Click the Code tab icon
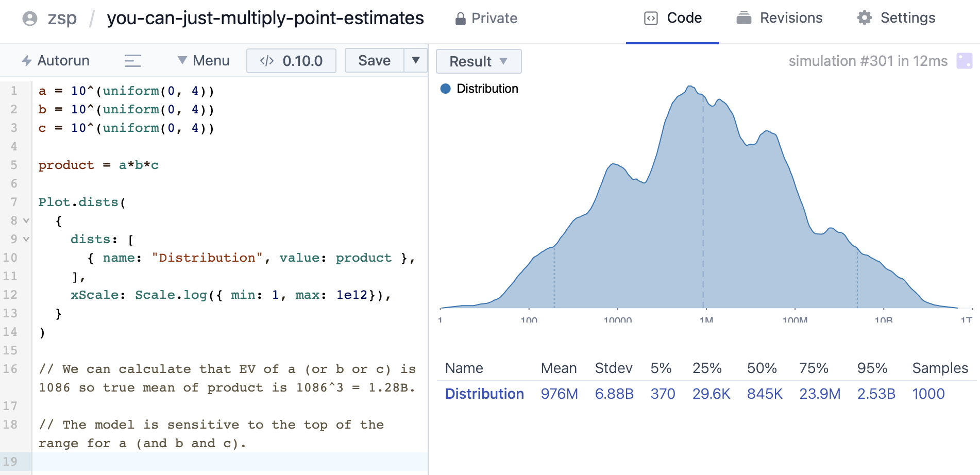The width and height of the screenshot is (980, 475). coord(651,19)
